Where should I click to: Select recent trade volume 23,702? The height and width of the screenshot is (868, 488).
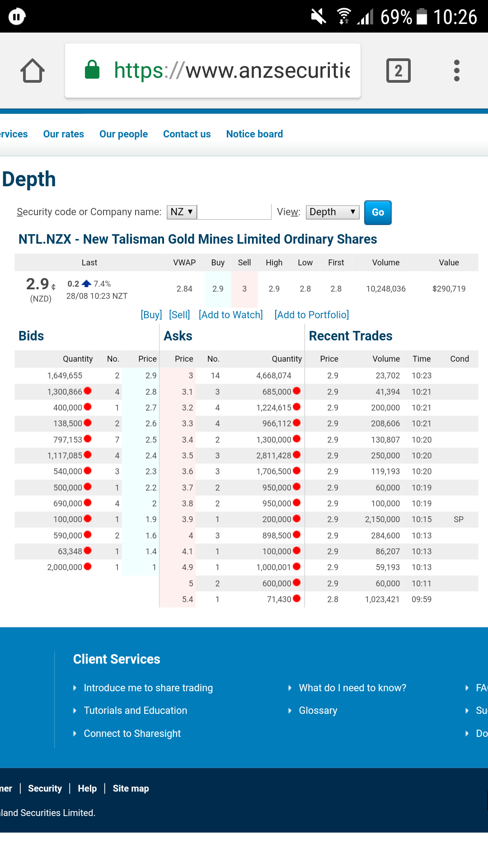tap(388, 376)
